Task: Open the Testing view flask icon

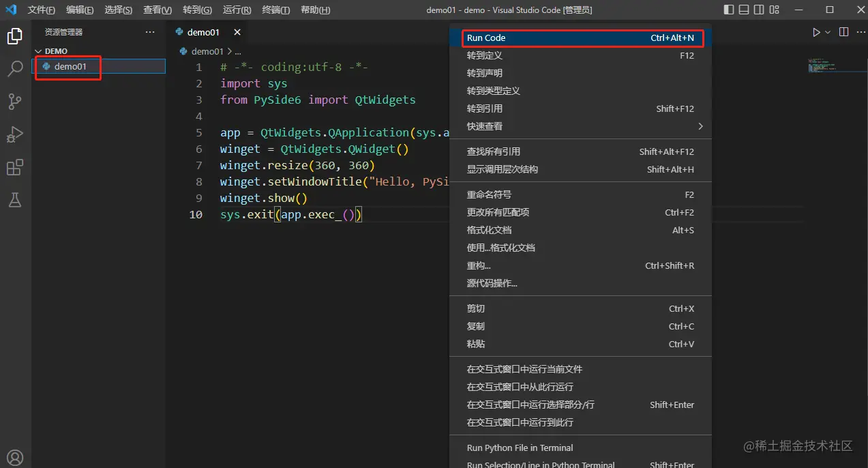Action: point(15,200)
